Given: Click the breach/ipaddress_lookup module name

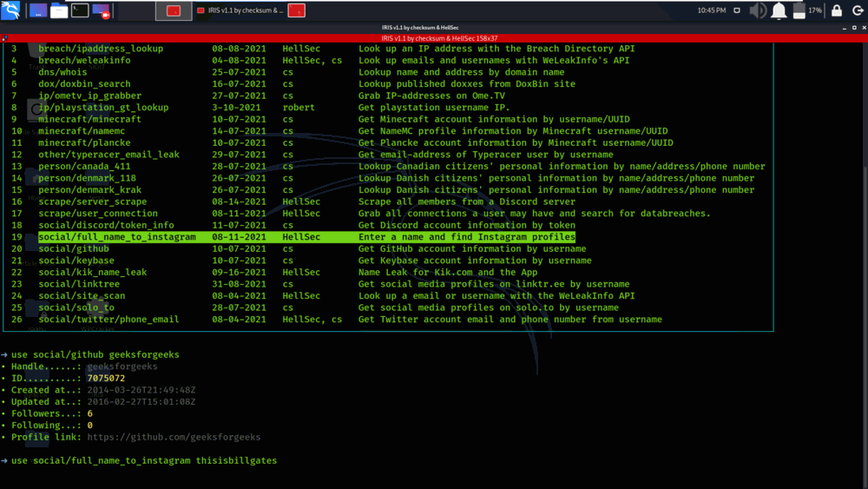Looking at the screenshot, I should coord(101,49).
